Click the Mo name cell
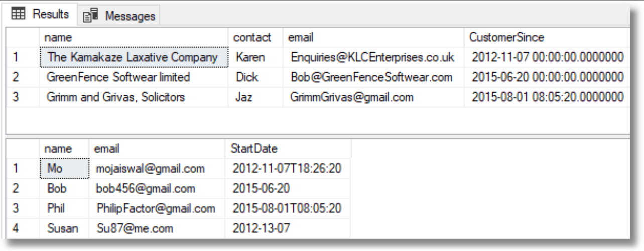The width and height of the screenshot is (644, 251). [x=64, y=169]
